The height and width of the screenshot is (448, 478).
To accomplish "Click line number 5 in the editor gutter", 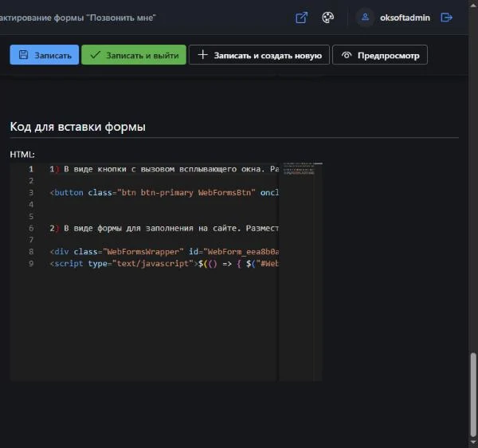I will click(31, 217).
